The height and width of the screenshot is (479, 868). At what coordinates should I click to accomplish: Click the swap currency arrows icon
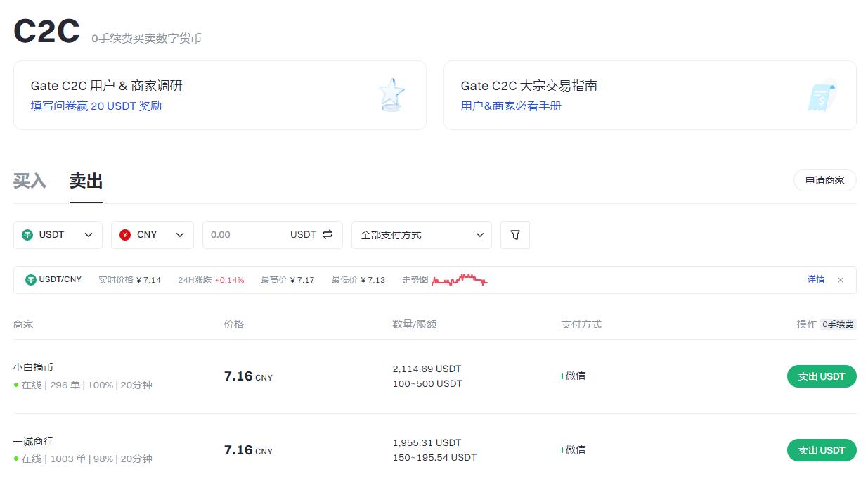(328, 234)
